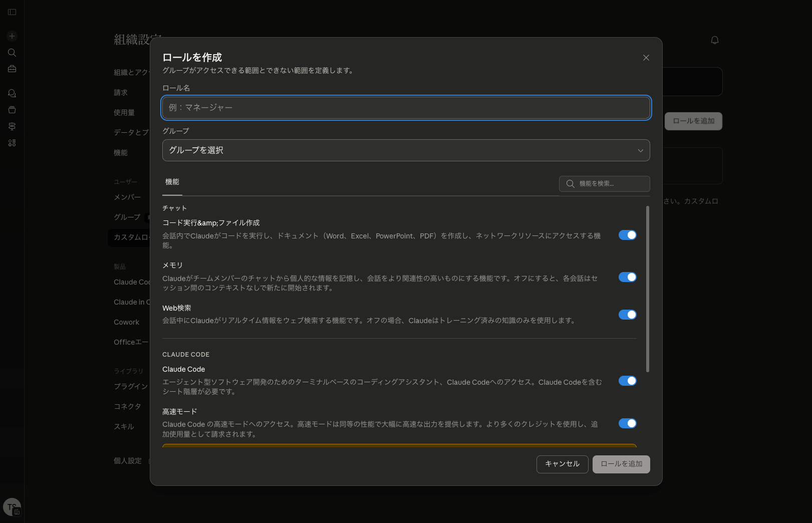The image size is (812, 523).
Task: Disable the メモリ feature toggle
Action: coord(627,277)
